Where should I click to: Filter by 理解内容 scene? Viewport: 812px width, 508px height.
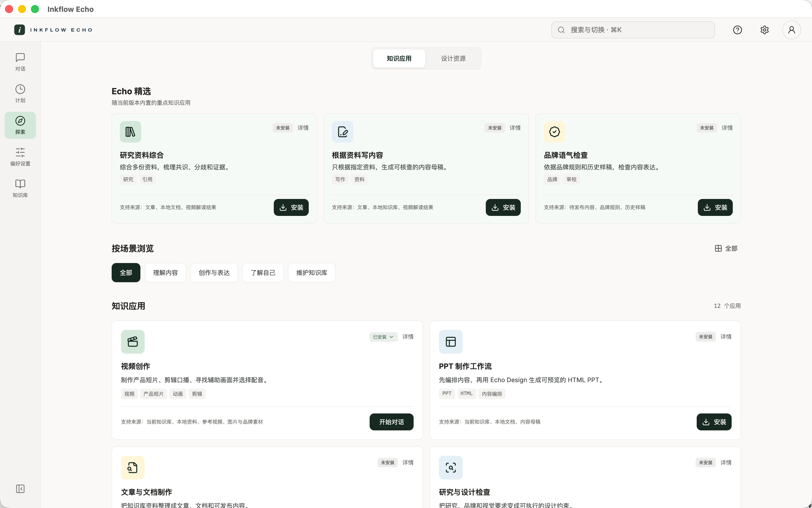[166, 272]
